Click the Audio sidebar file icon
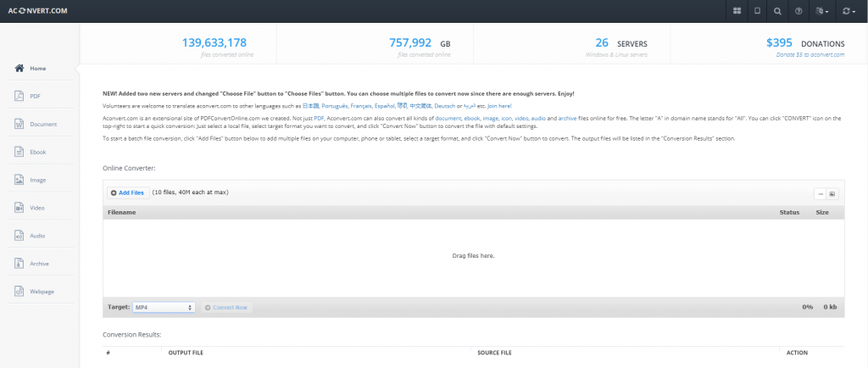The height and width of the screenshot is (368, 868). [19, 236]
